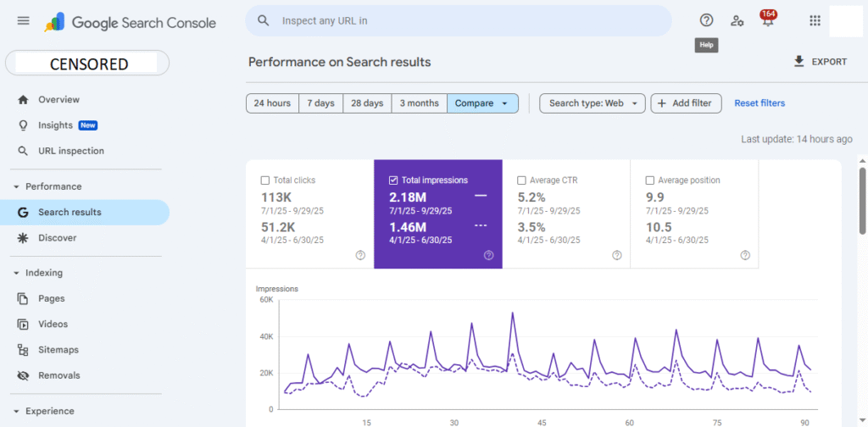Image resolution: width=868 pixels, height=427 pixels.
Task: Click help icon in Average position card
Action: [x=745, y=255]
